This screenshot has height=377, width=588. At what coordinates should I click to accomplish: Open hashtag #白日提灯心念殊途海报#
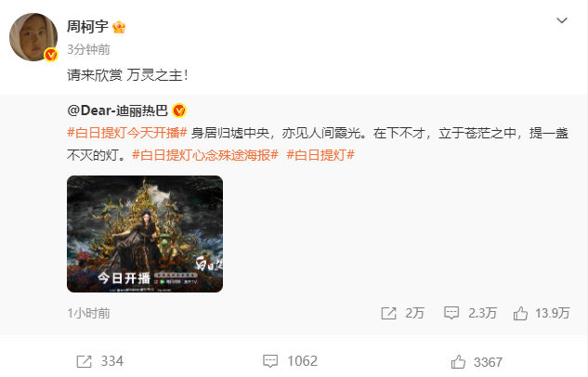[x=204, y=155]
